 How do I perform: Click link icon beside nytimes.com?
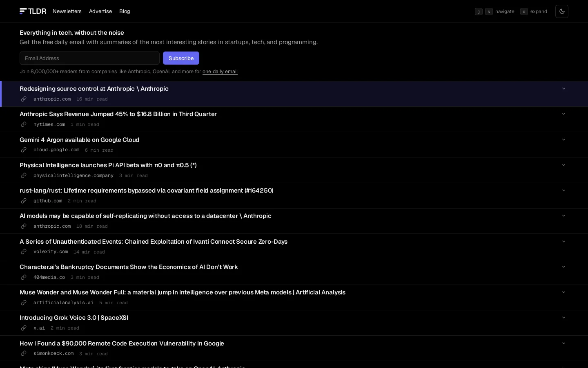(x=24, y=124)
